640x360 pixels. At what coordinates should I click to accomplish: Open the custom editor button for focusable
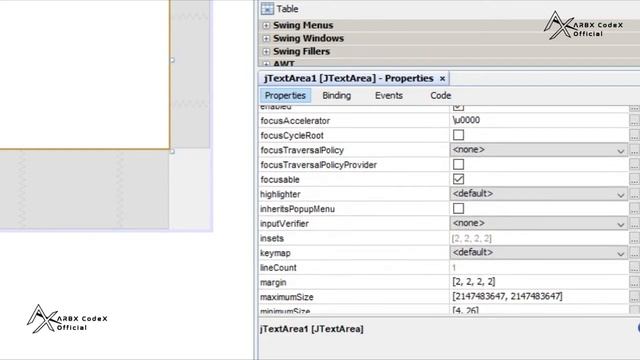(x=634, y=179)
